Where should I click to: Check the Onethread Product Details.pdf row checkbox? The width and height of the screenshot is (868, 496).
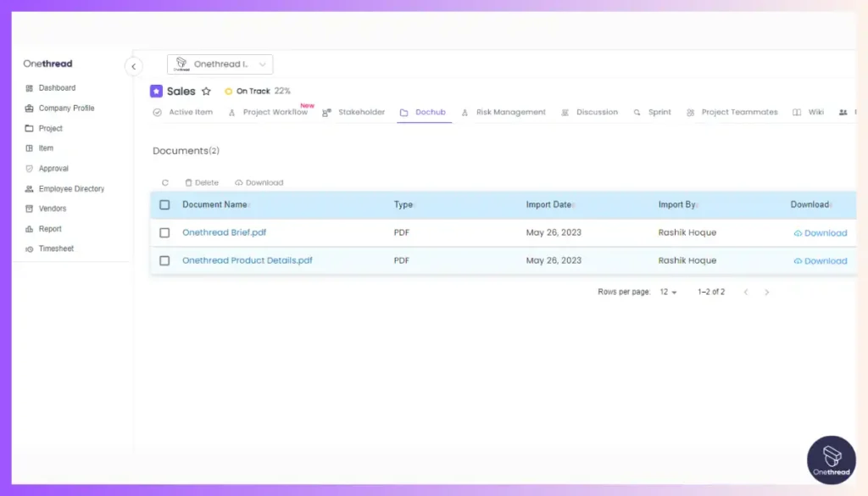coord(164,261)
